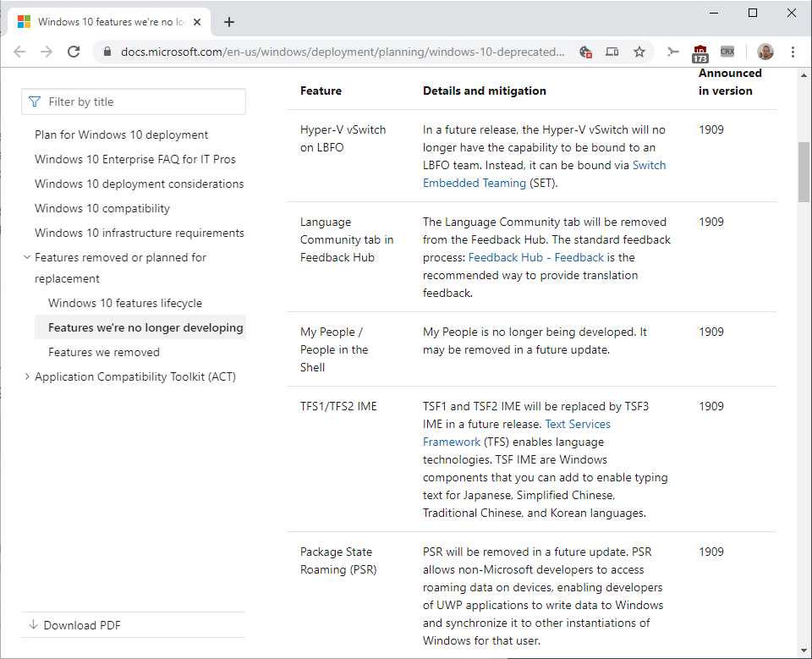Select the Windows 10 features browser tab
The height and width of the screenshot is (659, 812).
coord(109,22)
